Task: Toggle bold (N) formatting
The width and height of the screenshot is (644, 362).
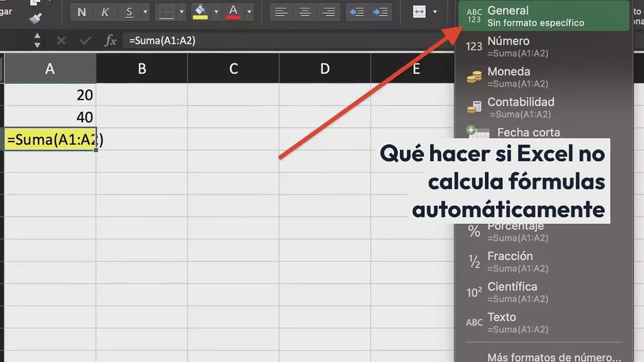Action: click(x=82, y=12)
